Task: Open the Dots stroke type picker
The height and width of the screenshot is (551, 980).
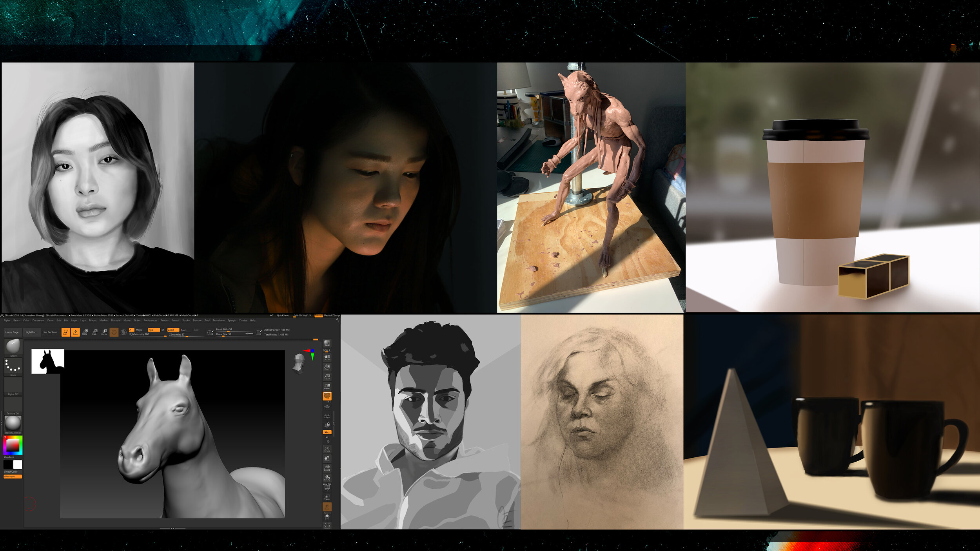Action: point(13,367)
